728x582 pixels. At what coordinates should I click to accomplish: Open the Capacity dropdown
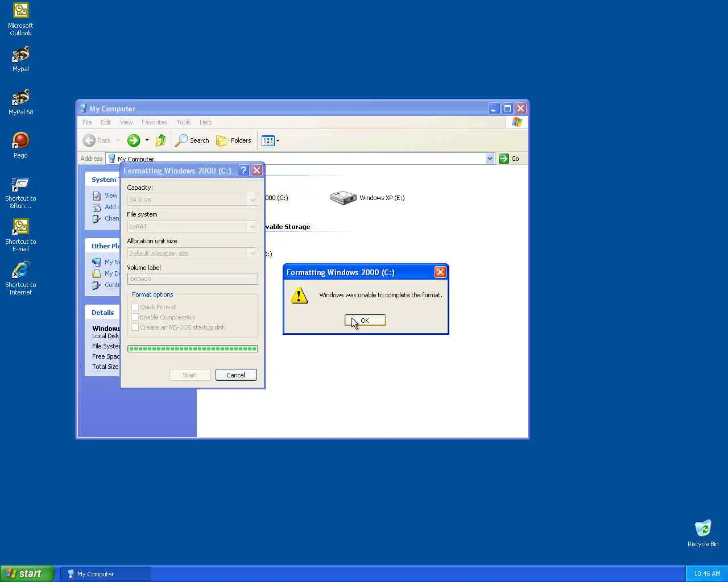pyautogui.click(x=253, y=200)
